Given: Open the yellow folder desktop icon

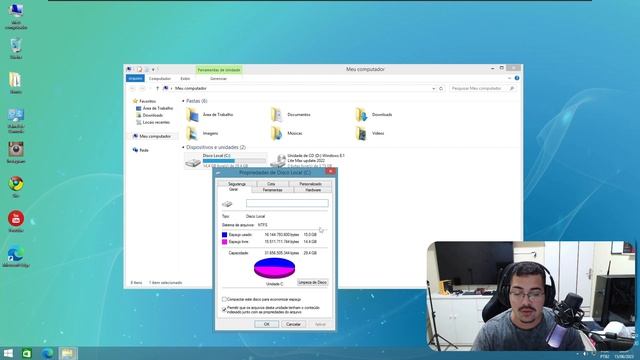Looking at the screenshot, I should pyautogui.click(x=16, y=83).
